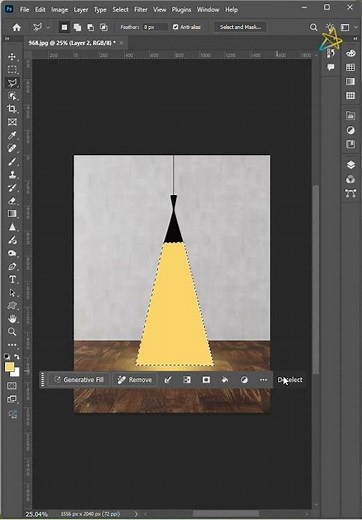Choose Intersect with selection mode
Image resolution: width=362 pixels, height=520 pixels.
(x=104, y=27)
